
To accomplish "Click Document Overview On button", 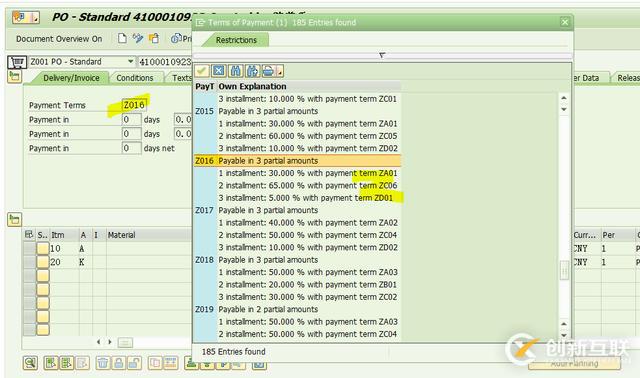I will pyautogui.click(x=59, y=39).
